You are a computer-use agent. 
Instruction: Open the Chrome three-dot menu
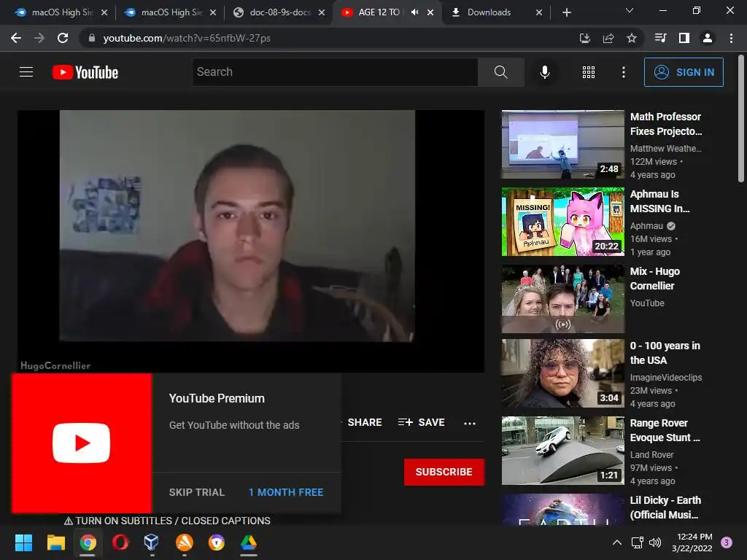[x=731, y=38]
